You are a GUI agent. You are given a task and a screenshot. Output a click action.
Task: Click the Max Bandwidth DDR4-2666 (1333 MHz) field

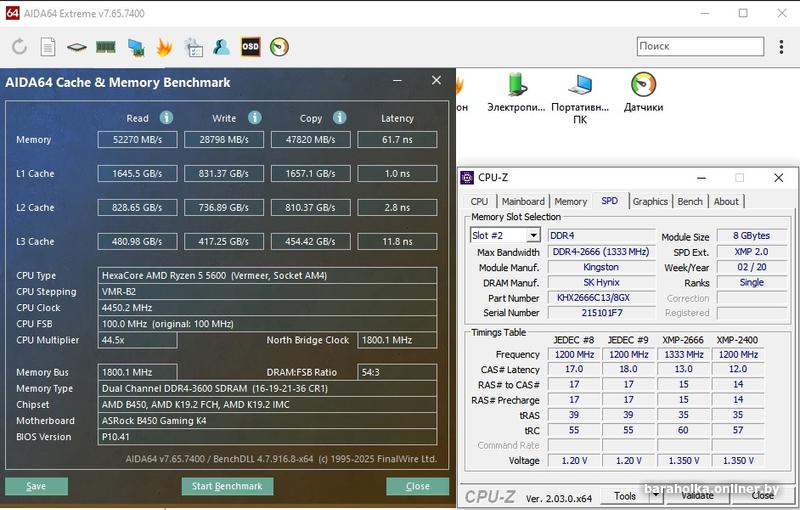tap(602, 252)
